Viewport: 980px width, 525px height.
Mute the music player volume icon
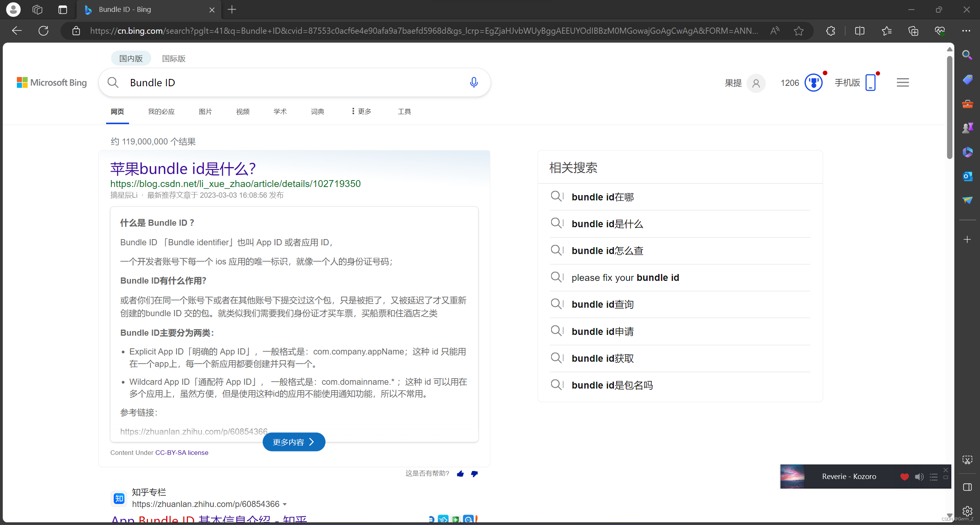pos(919,477)
